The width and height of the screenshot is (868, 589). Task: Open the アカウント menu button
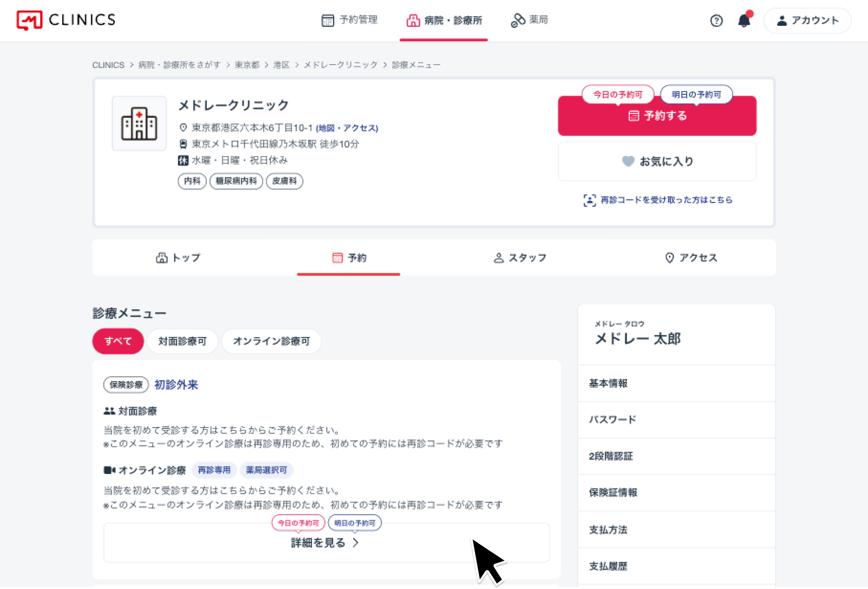[x=808, y=21]
